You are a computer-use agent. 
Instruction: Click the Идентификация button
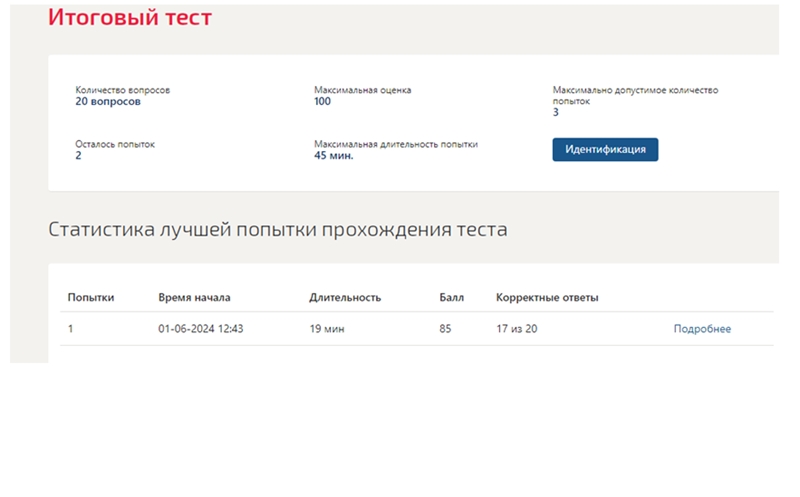click(605, 150)
